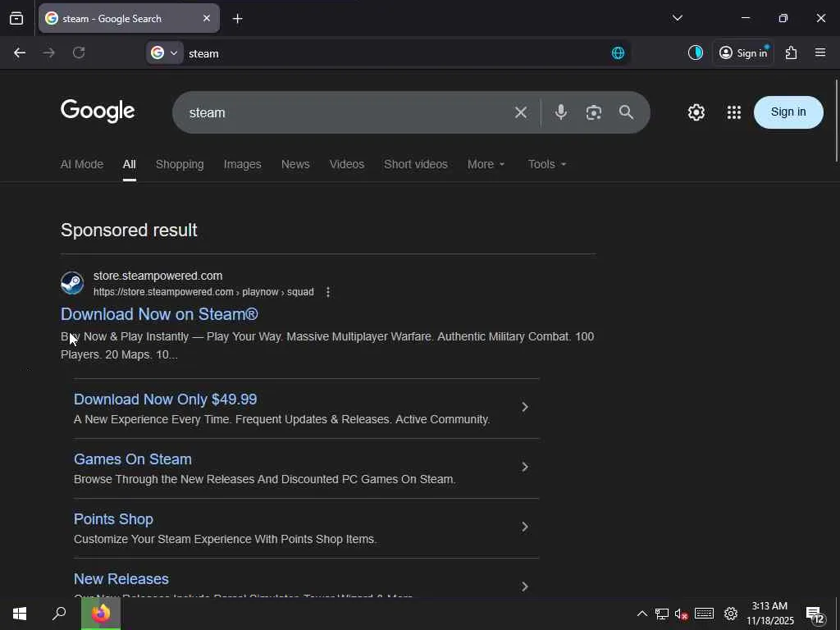The width and height of the screenshot is (840, 630).
Task: Open the network status tray icon
Action: 662,614
